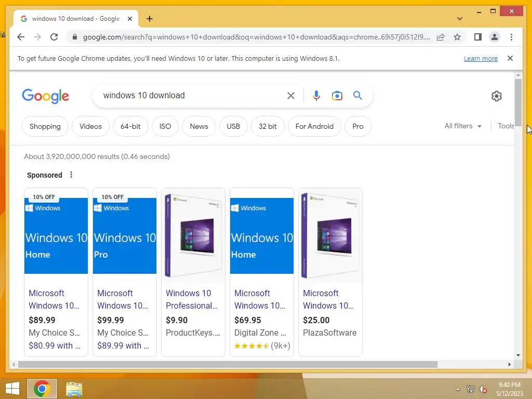Open the $99.99 Windows 10 Pro ad image

pyautogui.click(x=125, y=236)
